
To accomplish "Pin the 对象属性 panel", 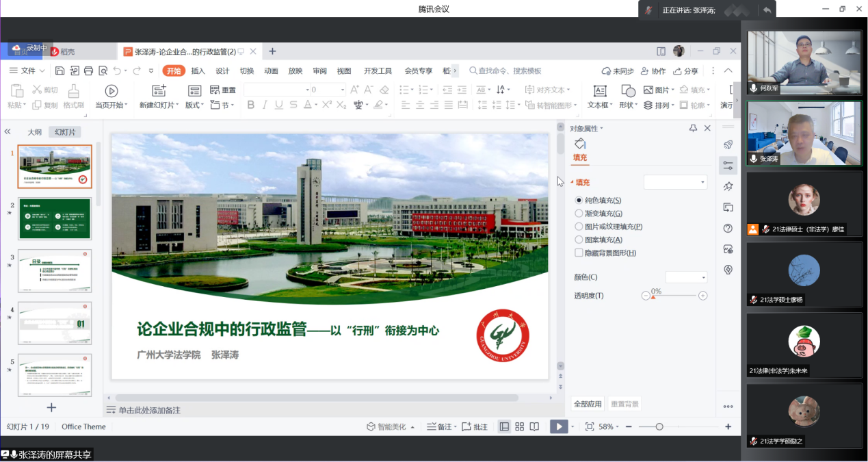I will click(693, 128).
